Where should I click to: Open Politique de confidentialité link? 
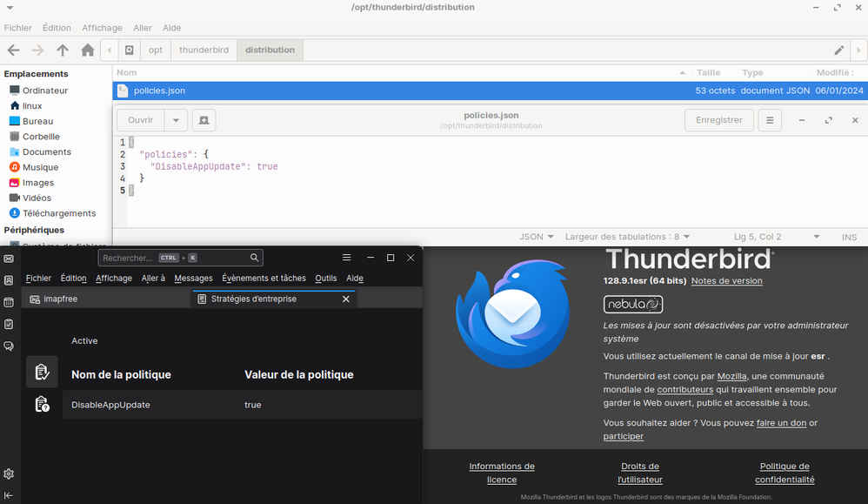click(785, 473)
